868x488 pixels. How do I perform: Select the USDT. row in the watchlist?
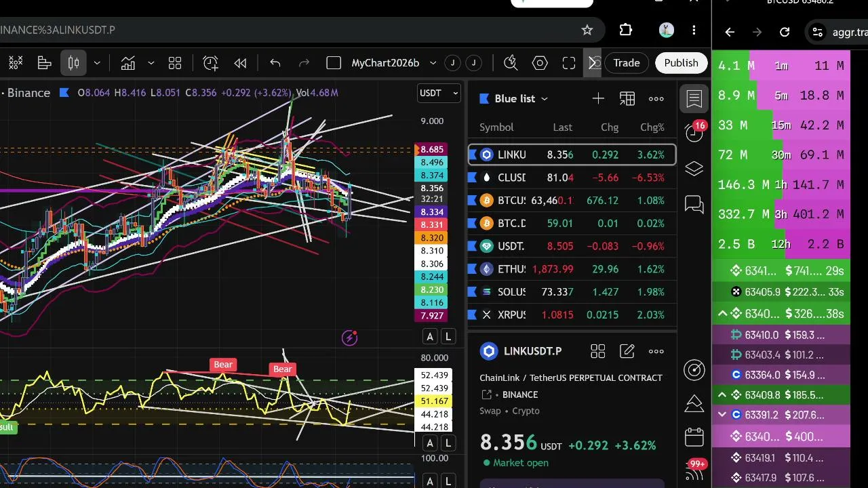572,246
